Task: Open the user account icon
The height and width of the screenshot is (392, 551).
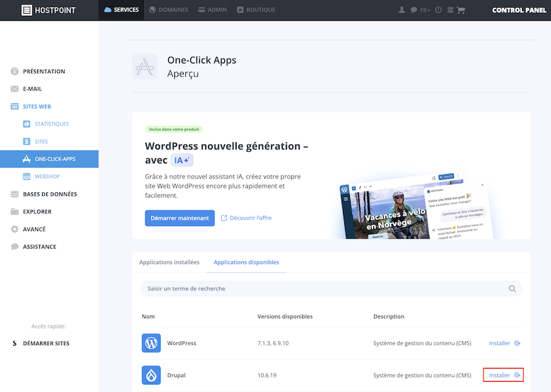Action: 402,10
